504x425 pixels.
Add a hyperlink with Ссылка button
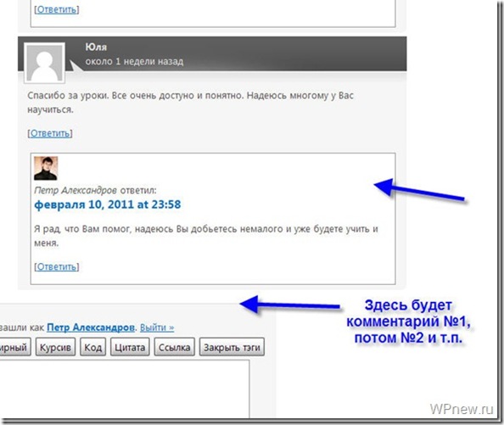[174, 347]
